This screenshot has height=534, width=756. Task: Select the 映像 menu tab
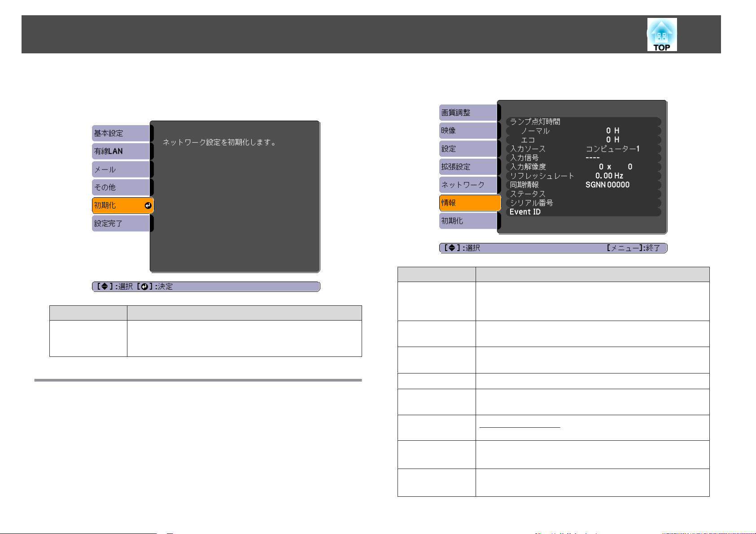(468, 130)
